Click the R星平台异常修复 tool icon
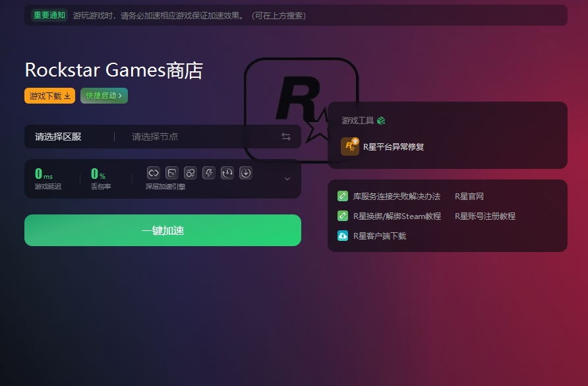 tap(350, 146)
